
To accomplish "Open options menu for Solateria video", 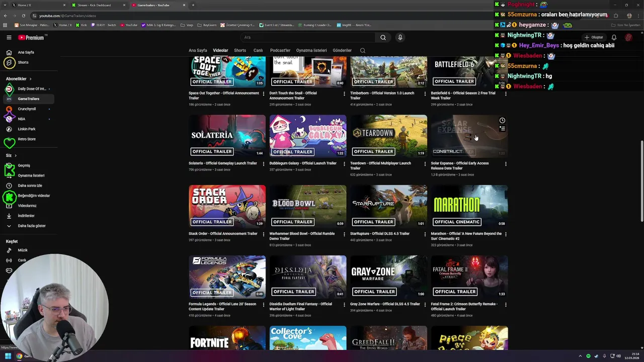I will (264, 164).
